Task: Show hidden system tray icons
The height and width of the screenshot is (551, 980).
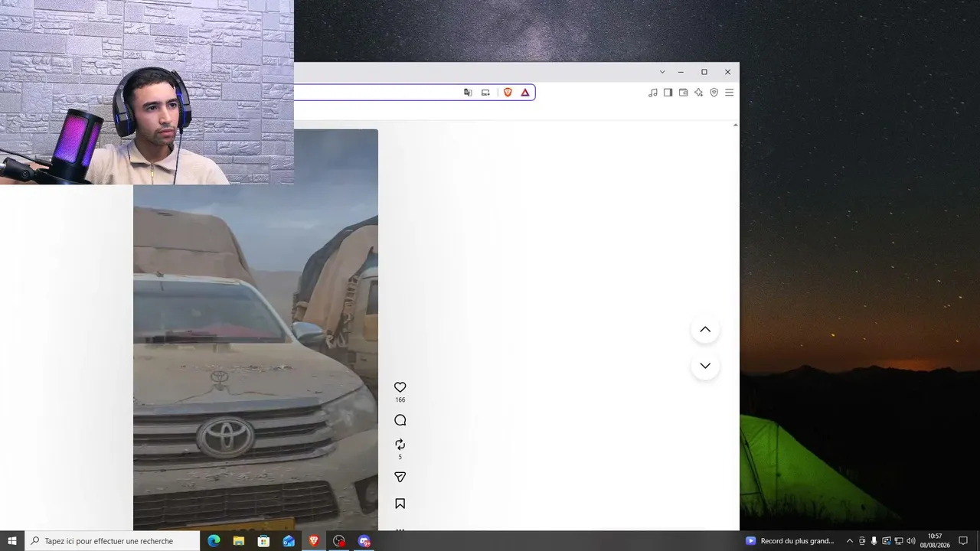Action: coord(849,541)
